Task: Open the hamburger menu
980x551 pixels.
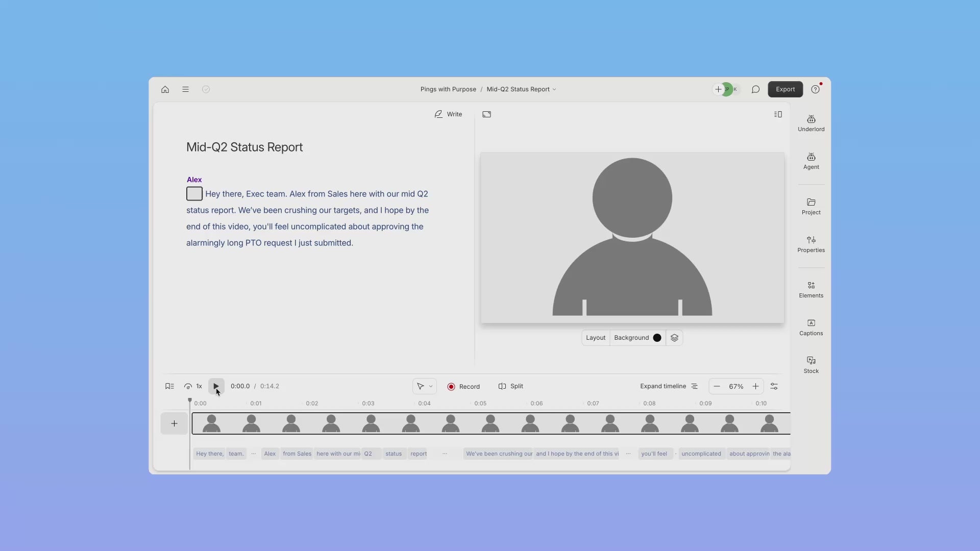Action: tap(185, 89)
